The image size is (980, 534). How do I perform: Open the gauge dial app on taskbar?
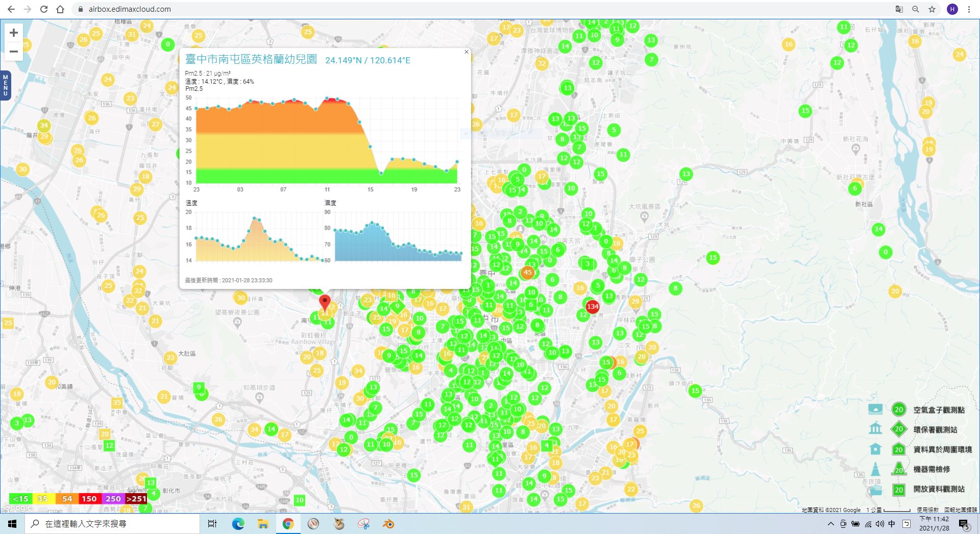(313, 524)
